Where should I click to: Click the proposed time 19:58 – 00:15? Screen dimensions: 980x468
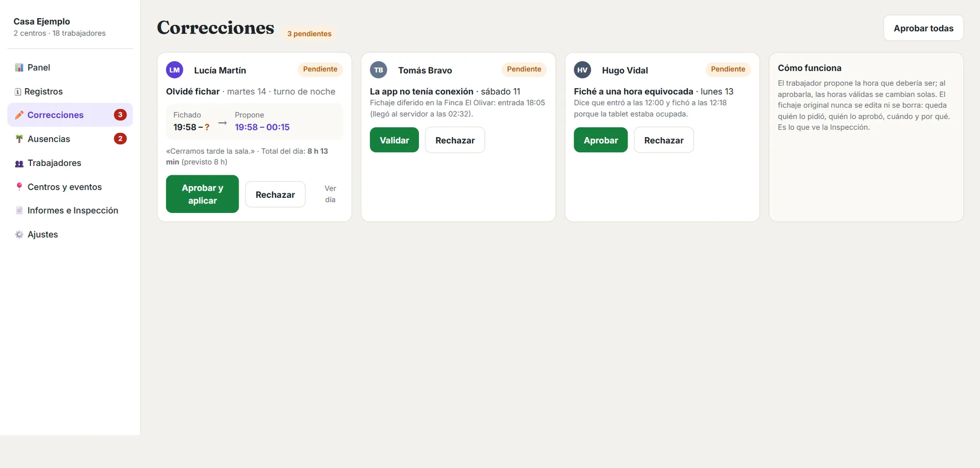262,127
